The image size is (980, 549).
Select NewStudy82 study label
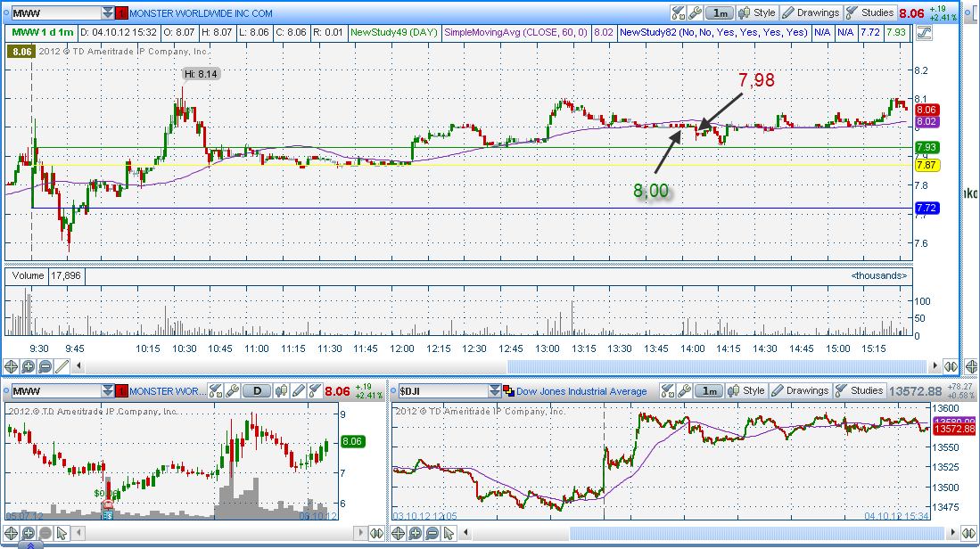[x=713, y=32]
